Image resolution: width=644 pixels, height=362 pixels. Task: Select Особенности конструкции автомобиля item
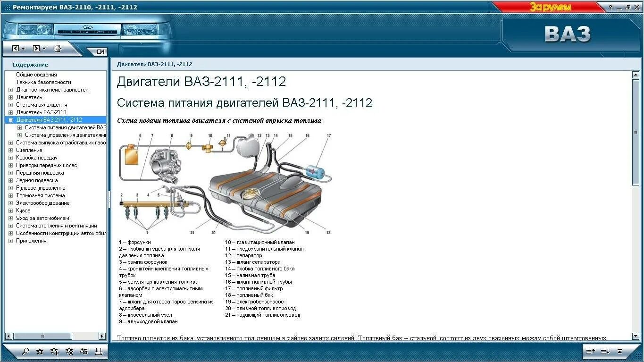pos(61,233)
